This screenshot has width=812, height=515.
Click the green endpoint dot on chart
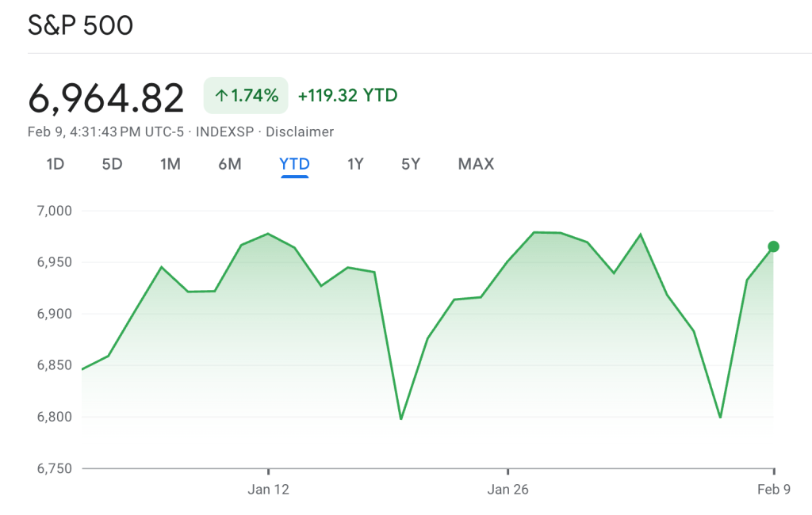point(773,246)
